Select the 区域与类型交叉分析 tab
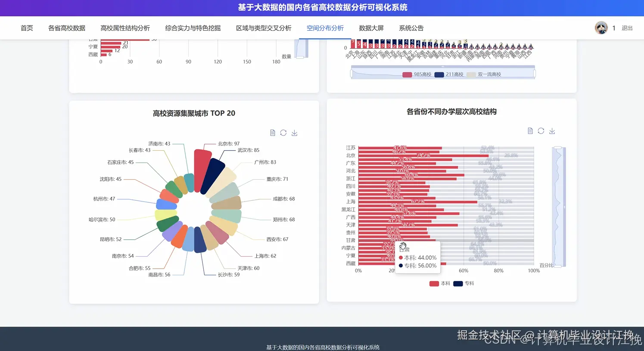The height and width of the screenshot is (351, 644). tap(264, 28)
